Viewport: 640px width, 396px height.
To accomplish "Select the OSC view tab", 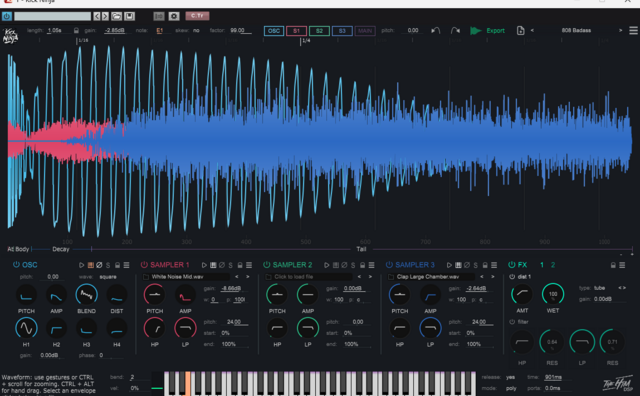I will click(x=274, y=31).
